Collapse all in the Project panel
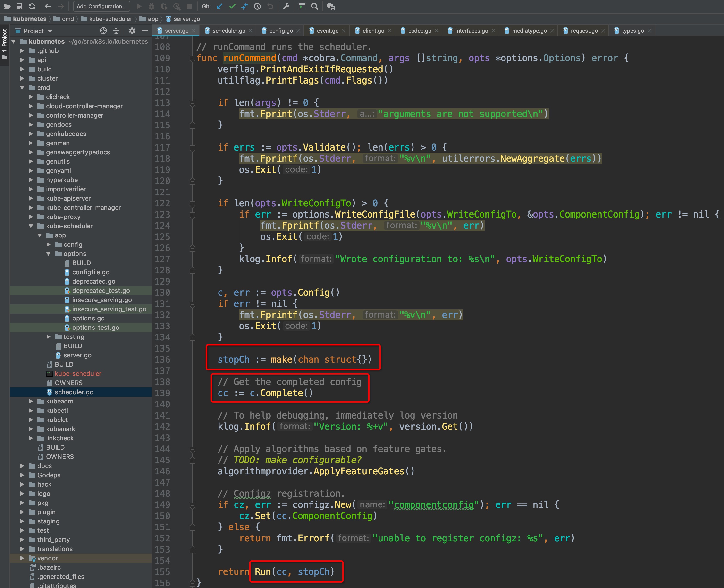The width and height of the screenshot is (724, 588). [x=116, y=31]
